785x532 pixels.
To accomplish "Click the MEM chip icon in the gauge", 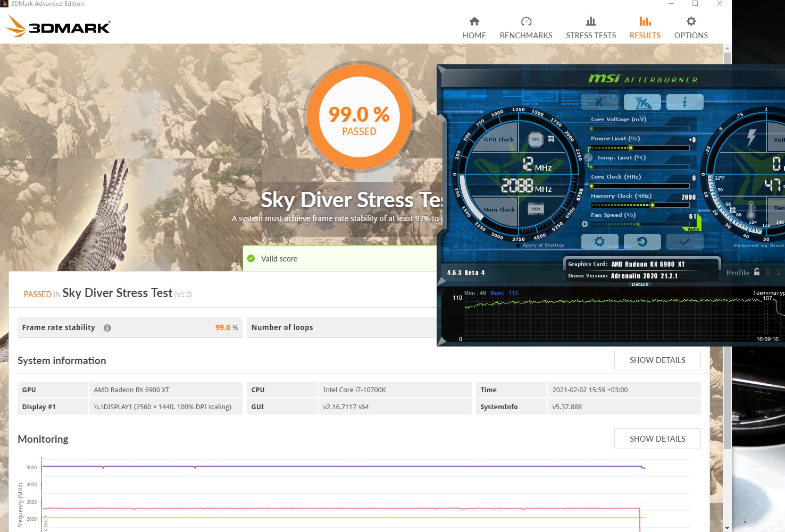I will tap(536, 209).
